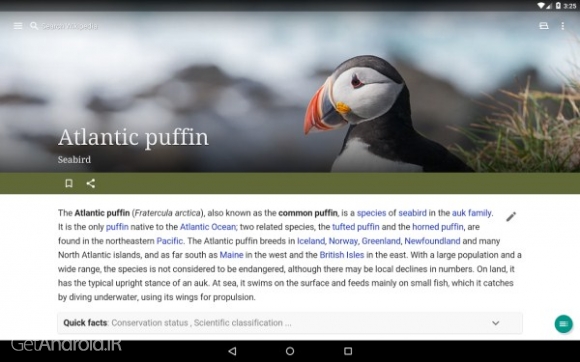Tap the 'Seabird' article description
580x362 pixels.
point(74,160)
